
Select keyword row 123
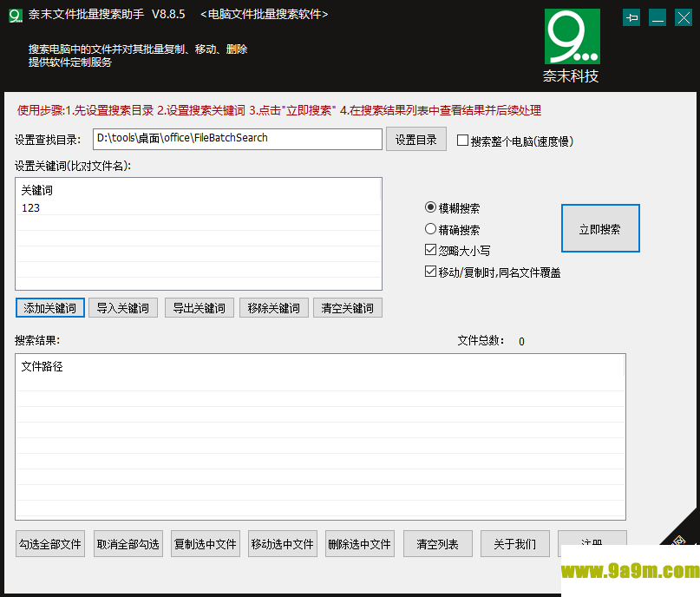coord(199,207)
